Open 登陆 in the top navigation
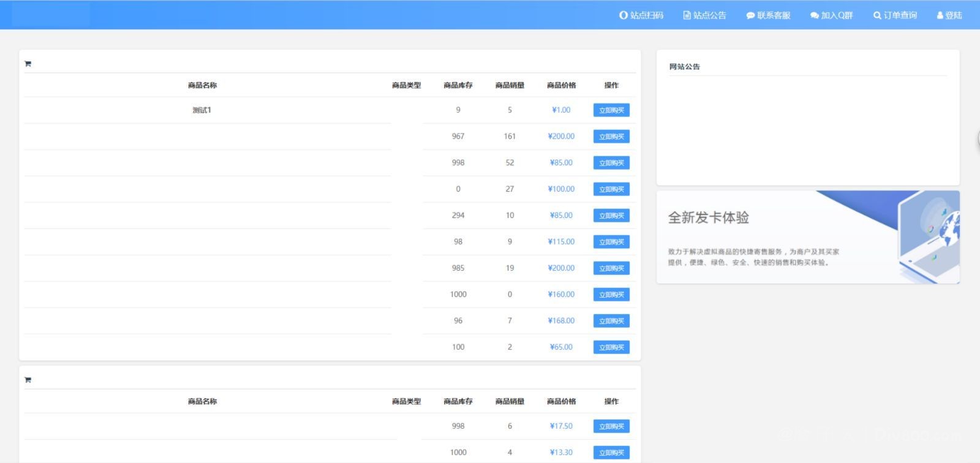The width and height of the screenshot is (980, 463). coord(949,15)
